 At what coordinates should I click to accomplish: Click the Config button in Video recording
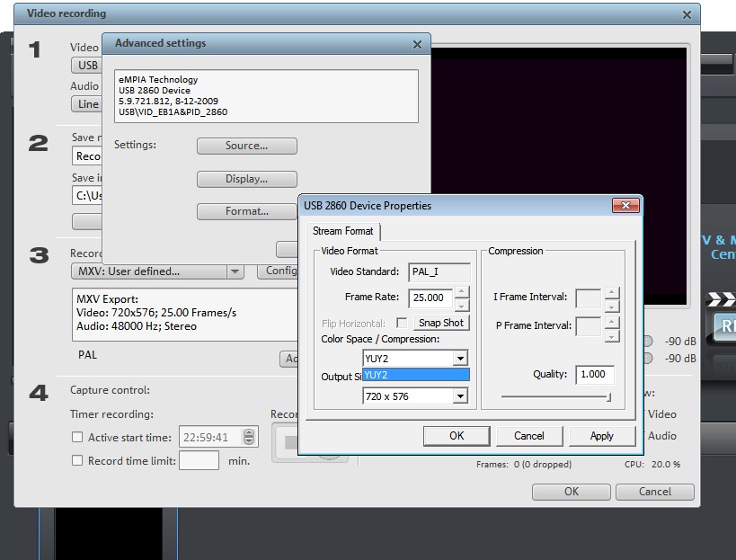[278, 271]
